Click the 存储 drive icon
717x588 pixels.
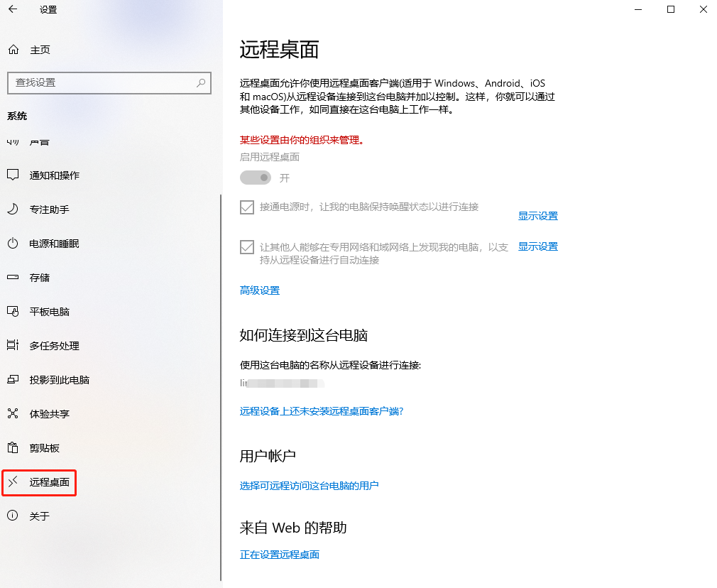click(x=13, y=277)
